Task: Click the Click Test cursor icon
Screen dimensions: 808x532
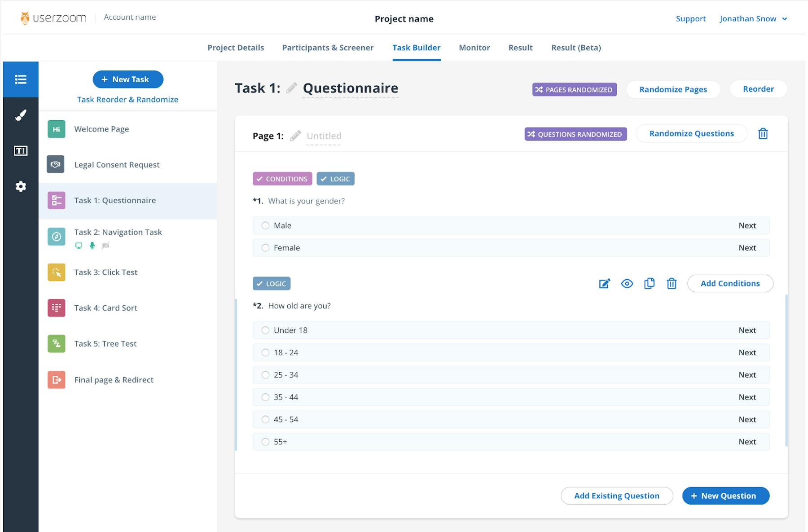Action: [x=56, y=272]
